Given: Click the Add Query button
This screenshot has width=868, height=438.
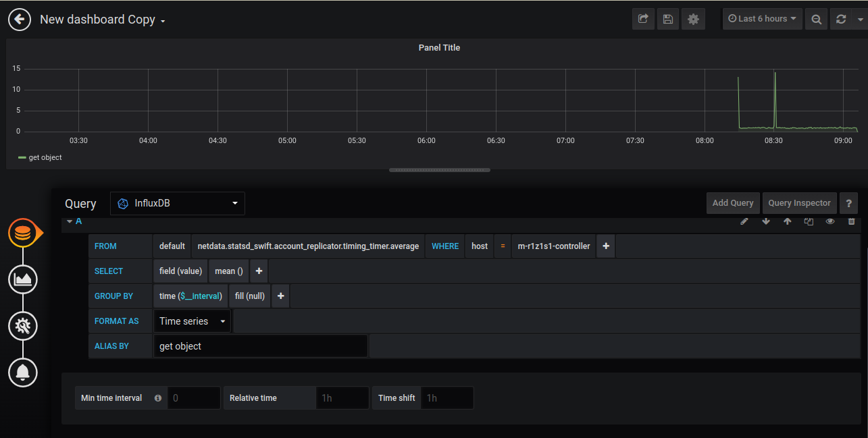Looking at the screenshot, I should pos(733,203).
